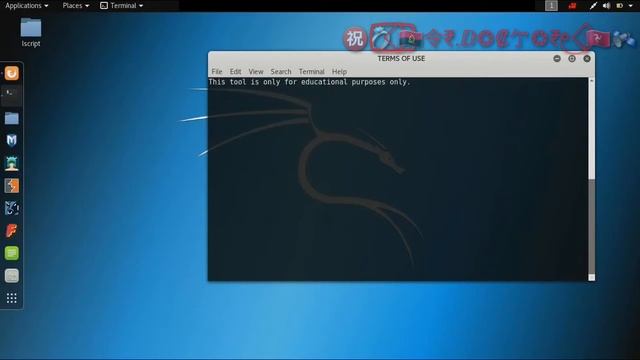
Task: Click text 'This tool is only for educational purposes only.'
Action: coord(309,82)
